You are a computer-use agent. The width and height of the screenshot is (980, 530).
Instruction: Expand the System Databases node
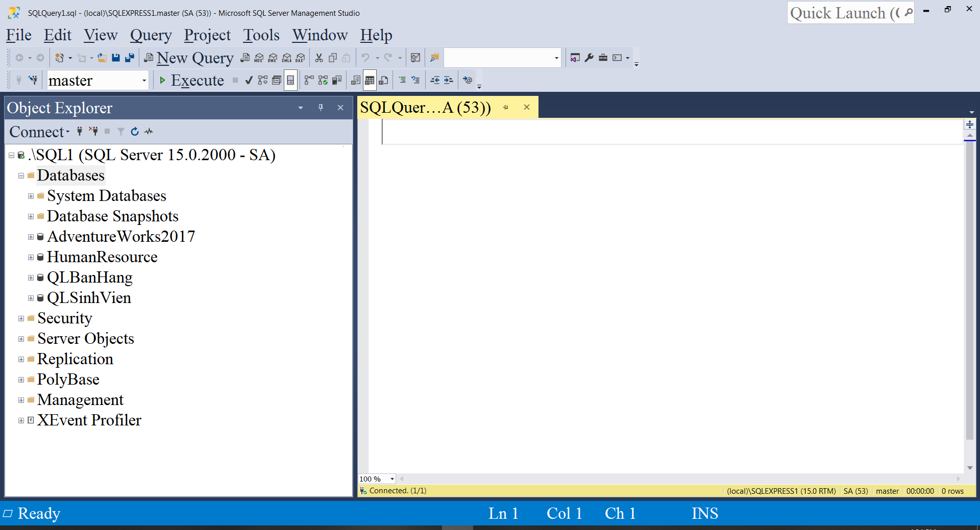point(31,196)
